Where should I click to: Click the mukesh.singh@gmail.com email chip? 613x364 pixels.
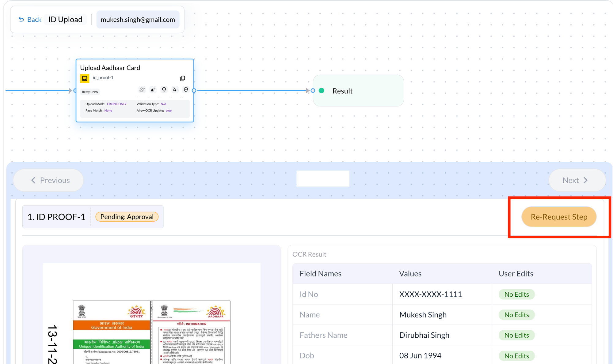[x=138, y=20]
